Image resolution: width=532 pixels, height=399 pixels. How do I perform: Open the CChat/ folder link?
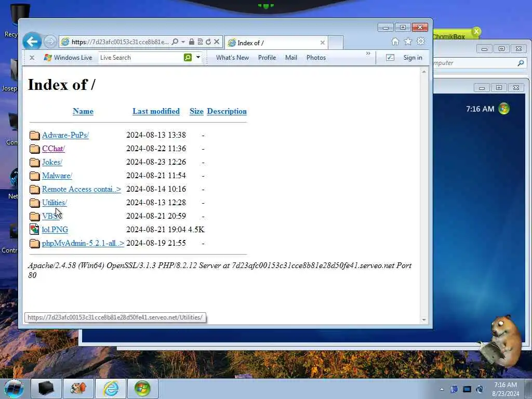tap(54, 149)
